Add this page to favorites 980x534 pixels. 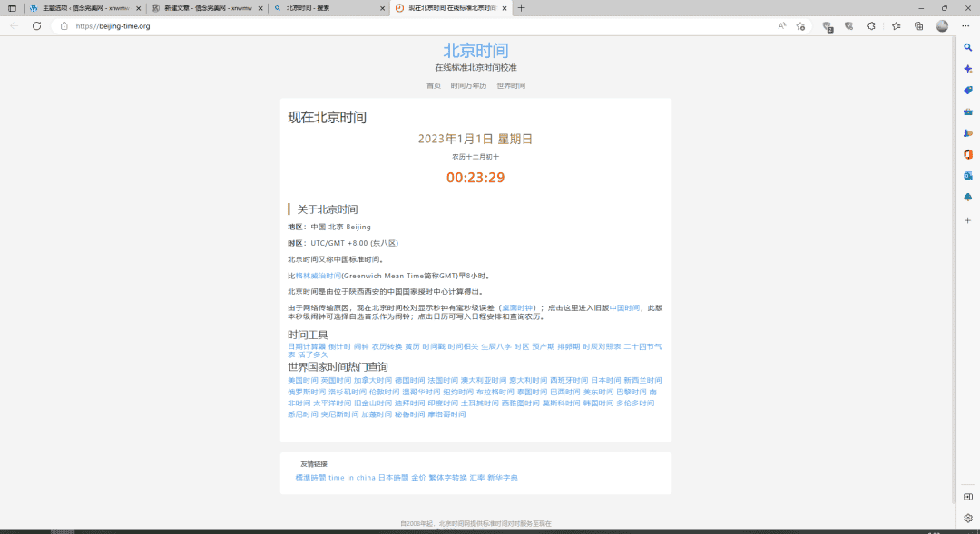point(800,25)
